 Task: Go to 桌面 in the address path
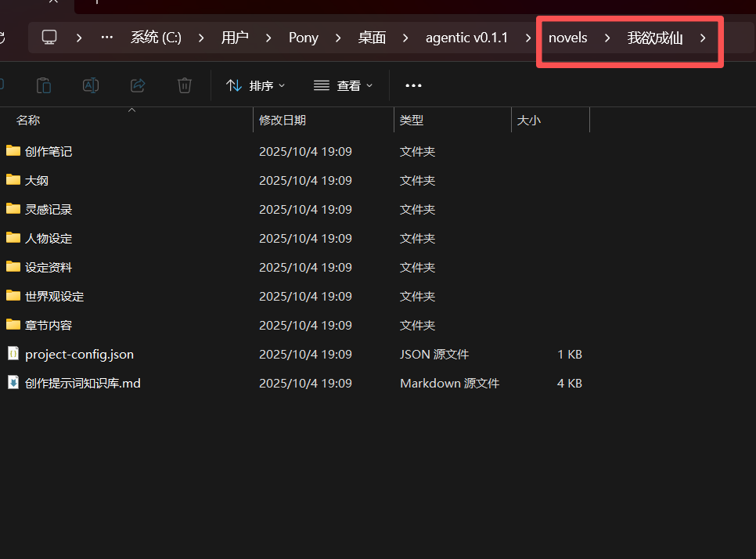point(372,38)
